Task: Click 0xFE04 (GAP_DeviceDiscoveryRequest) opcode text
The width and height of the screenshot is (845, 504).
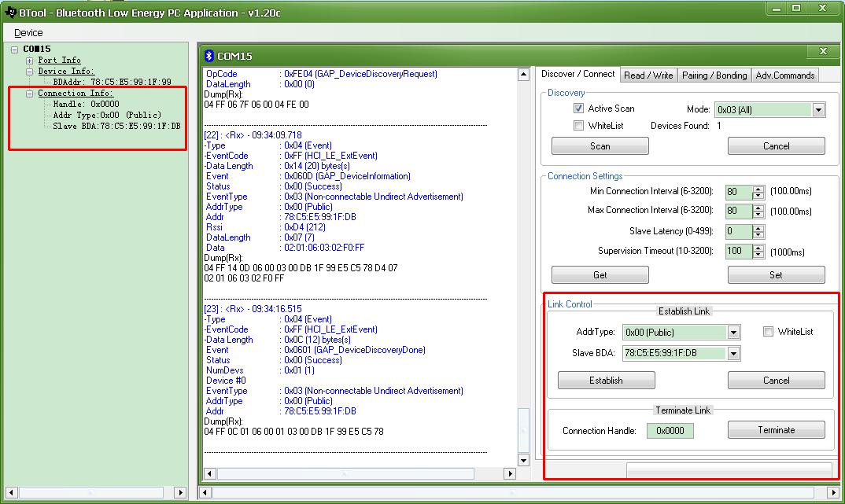Action: point(360,74)
